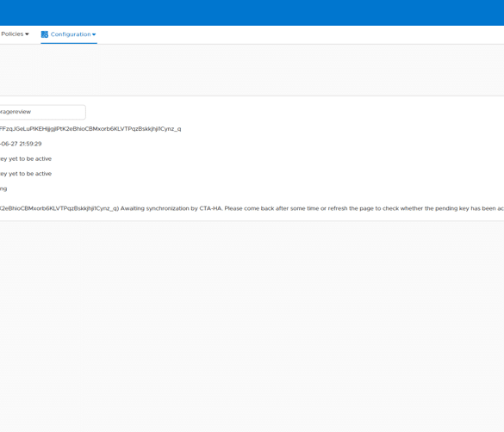Expand the Configuration dropdown arrow
This screenshot has width=504, height=432.
click(x=94, y=34)
